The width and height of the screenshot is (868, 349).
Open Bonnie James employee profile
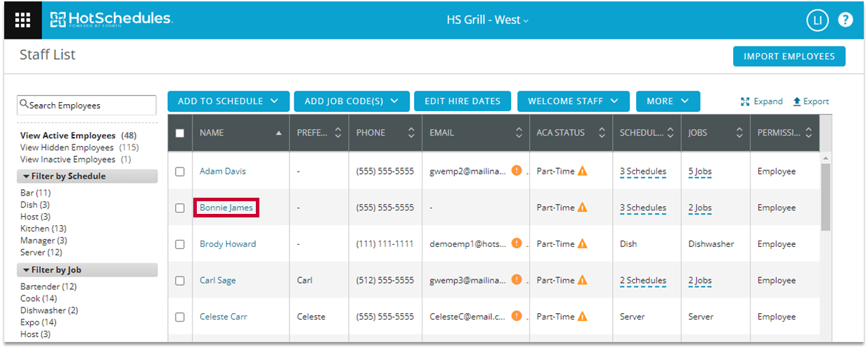226,208
